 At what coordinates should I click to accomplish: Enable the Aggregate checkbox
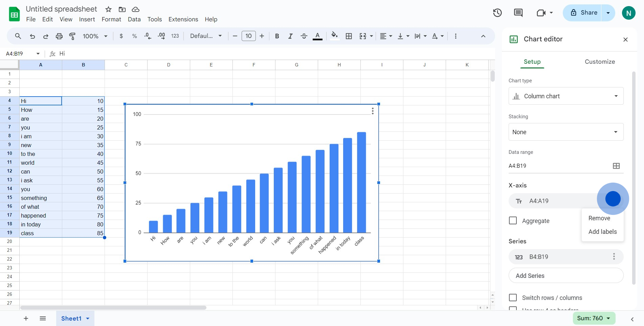pos(513,221)
